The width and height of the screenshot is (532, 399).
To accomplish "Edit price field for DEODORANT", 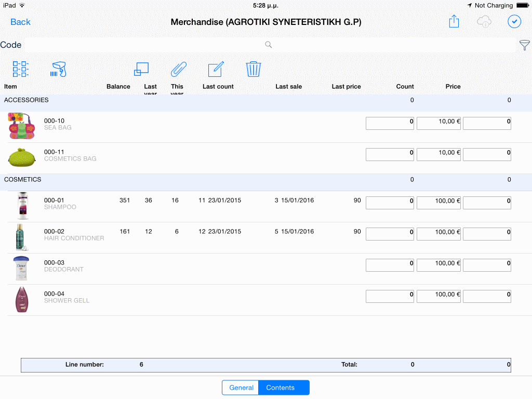I will [x=438, y=265].
